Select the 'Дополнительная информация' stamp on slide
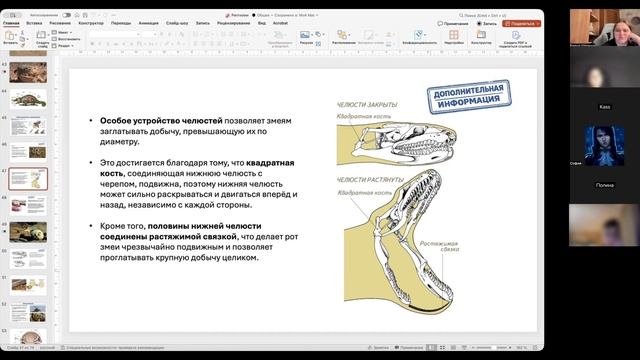Image resolution: width=640 pixels, height=360 pixels. coord(469,96)
